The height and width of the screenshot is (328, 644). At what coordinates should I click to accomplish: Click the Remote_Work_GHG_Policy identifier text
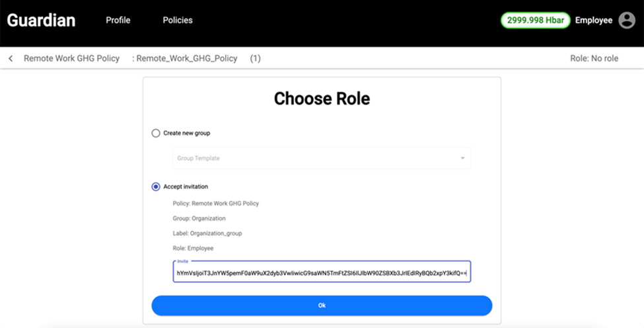tap(186, 59)
